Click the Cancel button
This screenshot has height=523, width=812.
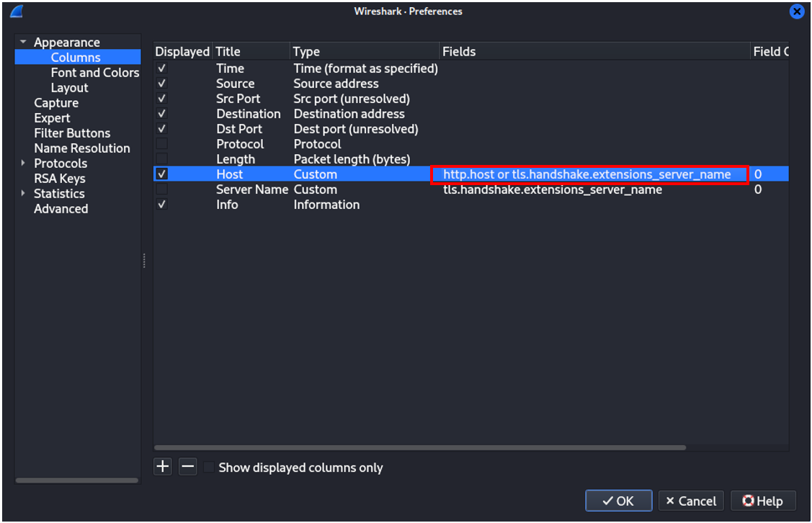pos(691,500)
